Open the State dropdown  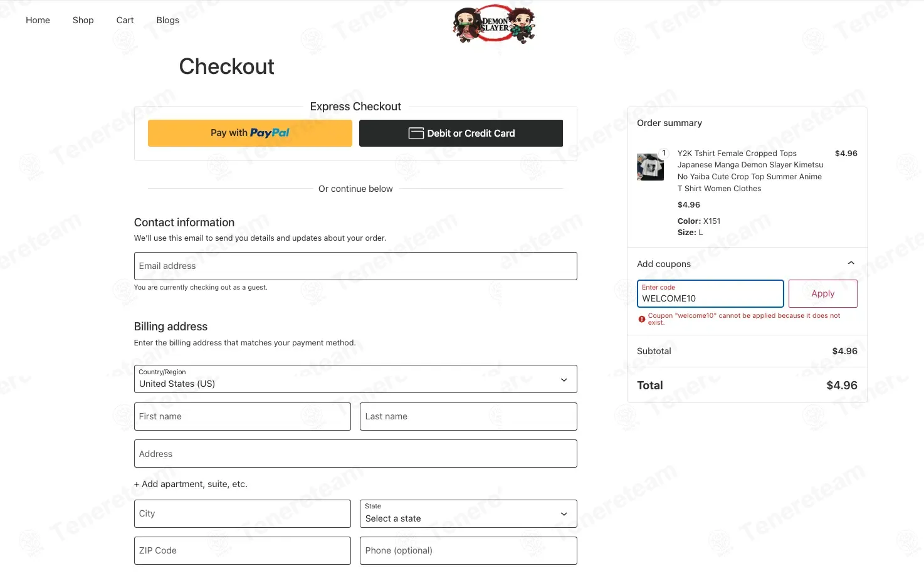(x=468, y=513)
